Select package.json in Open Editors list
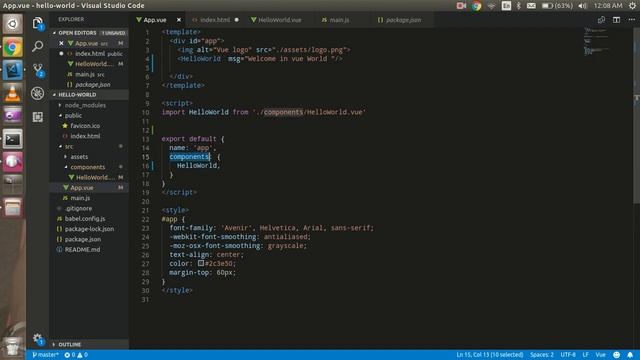The height and width of the screenshot is (360, 640). point(93,84)
